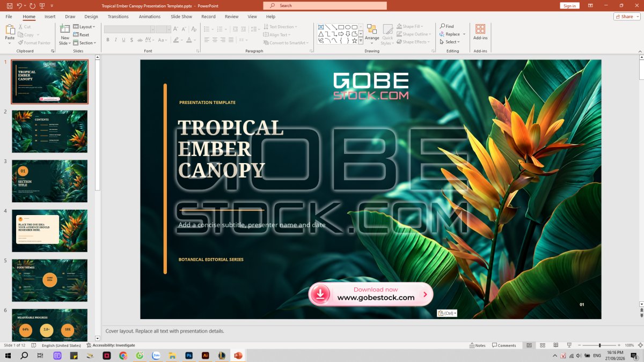Image resolution: width=644 pixels, height=362 pixels.
Task: Expand the shapes gallery More arrow
Action: (361, 40)
